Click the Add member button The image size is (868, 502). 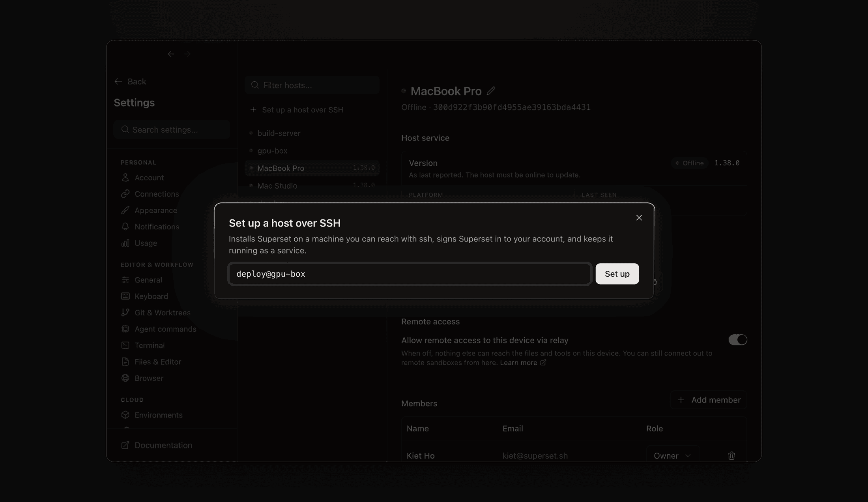point(709,400)
